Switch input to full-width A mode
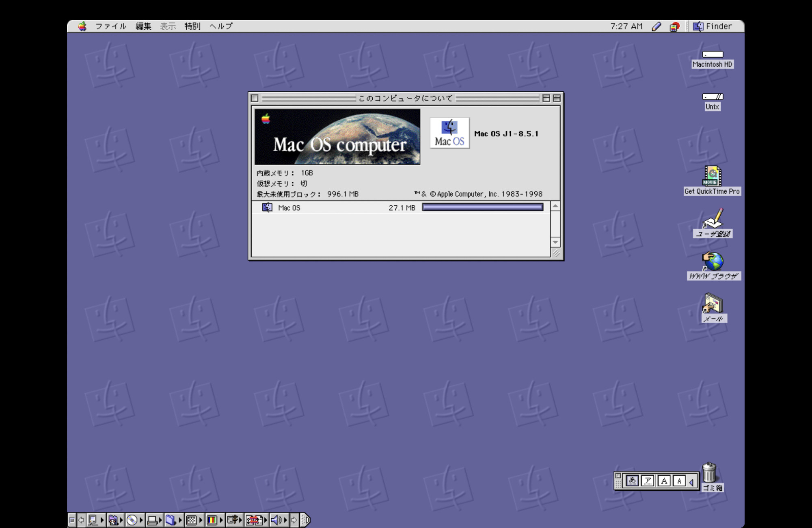The image size is (812, 528). (664, 481)
